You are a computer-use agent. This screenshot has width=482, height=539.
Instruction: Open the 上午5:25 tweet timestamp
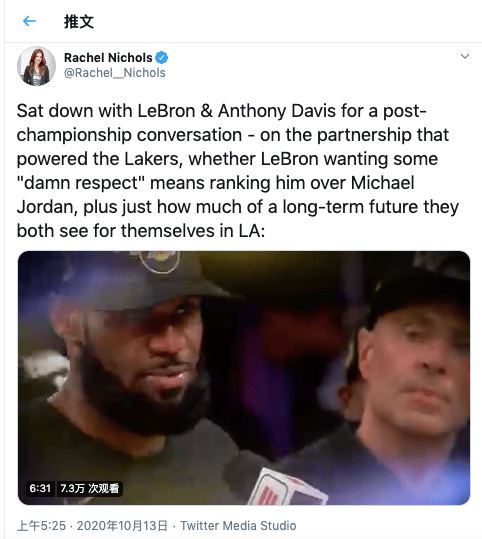point(41,526)
